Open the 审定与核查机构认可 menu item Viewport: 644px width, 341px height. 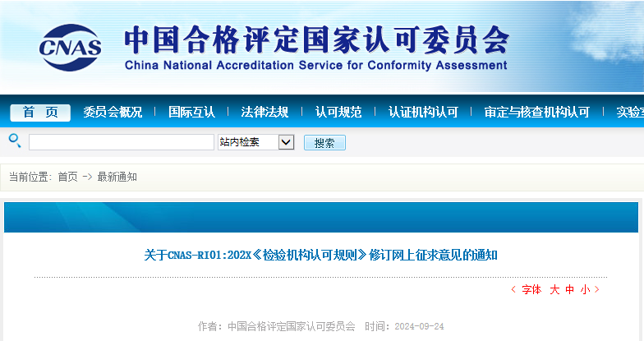[x=537, y=112]
